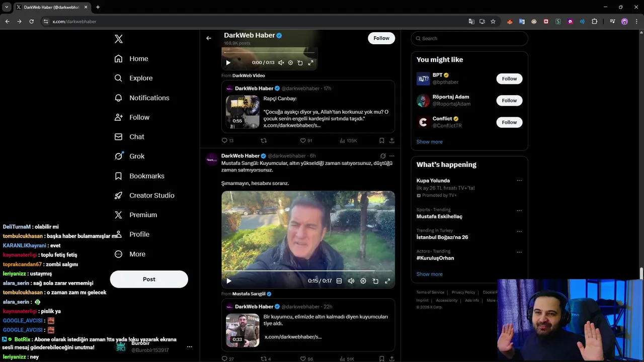
Task: Show more under What's happening
Action: click(430, 275)
